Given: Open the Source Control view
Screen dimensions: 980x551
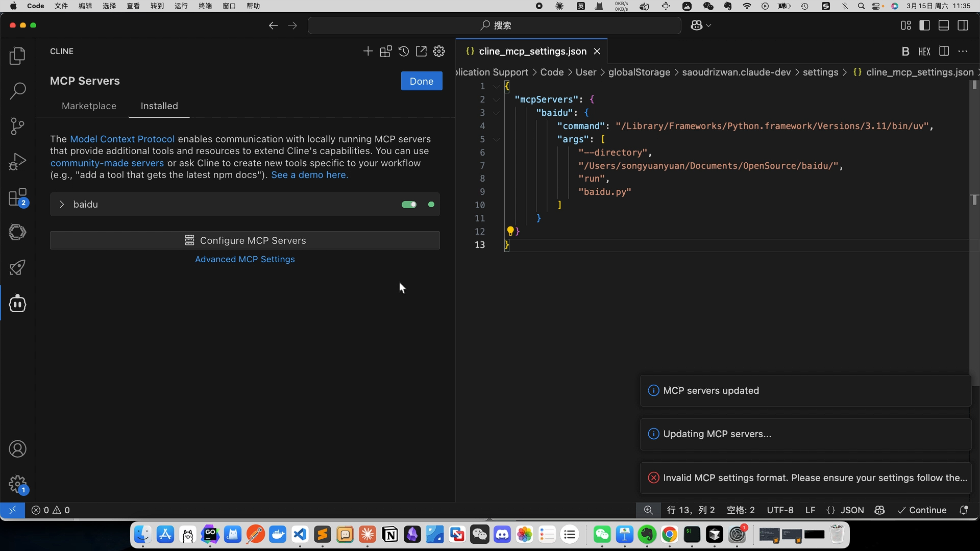Looking at the screenshot, I should point(17,126).
